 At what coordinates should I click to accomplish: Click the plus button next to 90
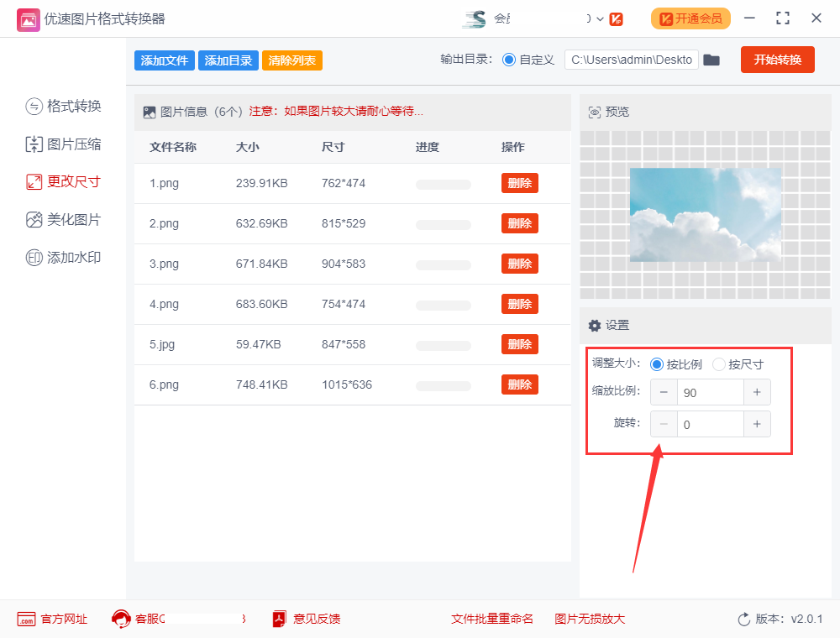coord(756,392)
